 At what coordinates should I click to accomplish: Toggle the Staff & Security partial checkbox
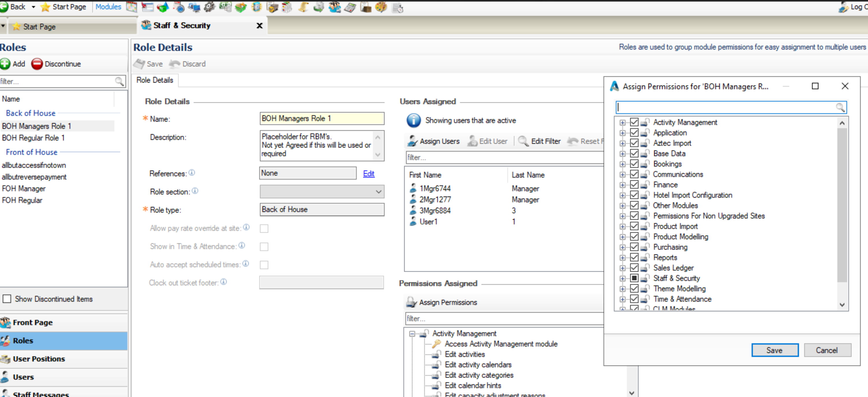634,278
